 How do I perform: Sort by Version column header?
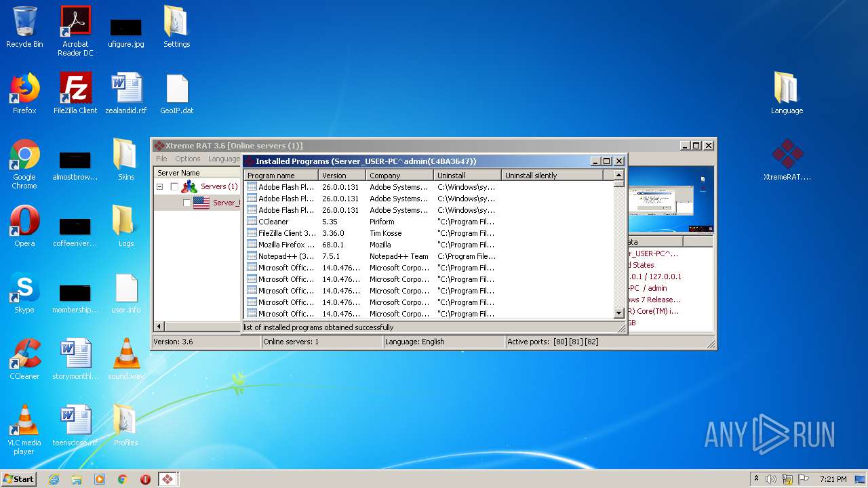(x=342, y=175)
